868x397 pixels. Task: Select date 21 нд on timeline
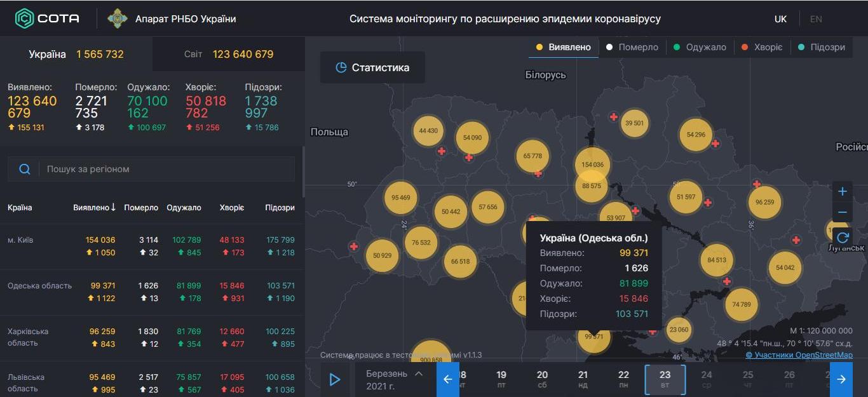click(583, 379)
